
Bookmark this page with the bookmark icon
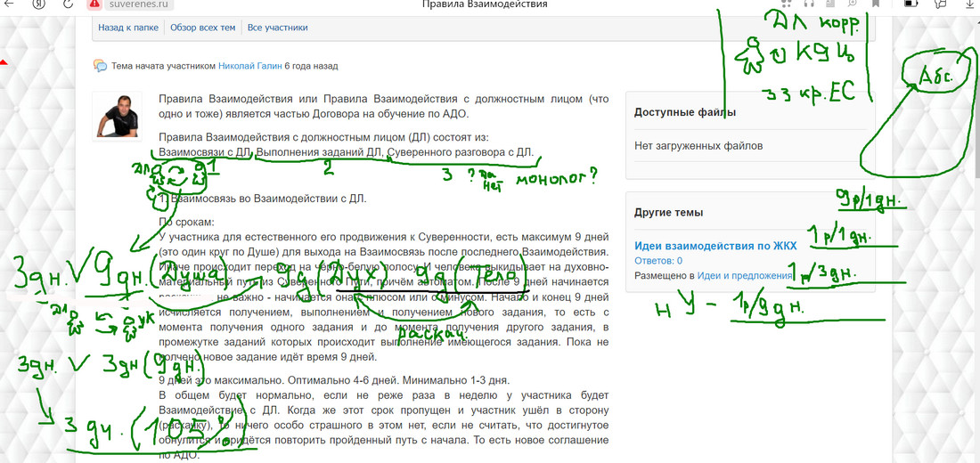876,4
